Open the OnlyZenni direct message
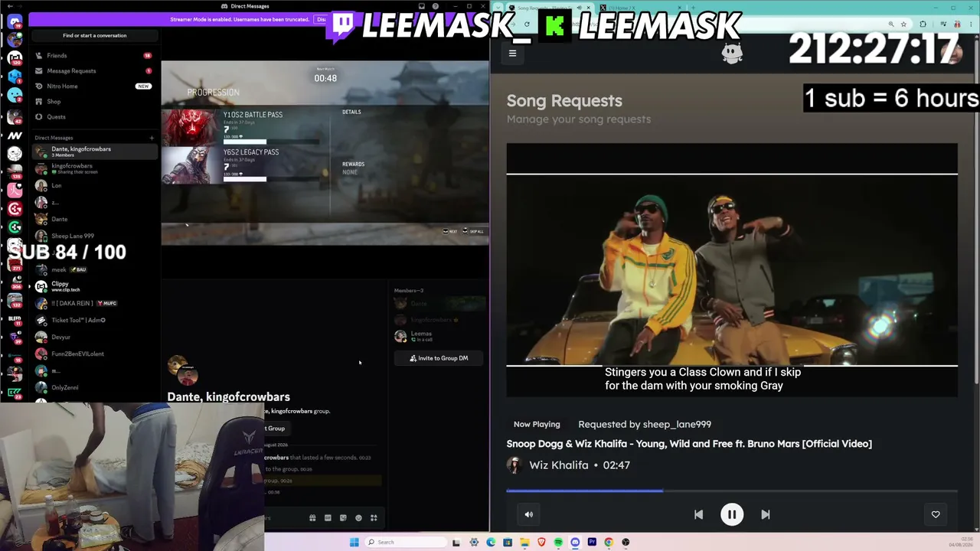The width and height of the screenshot is (980, 551). tap(95, 387)
